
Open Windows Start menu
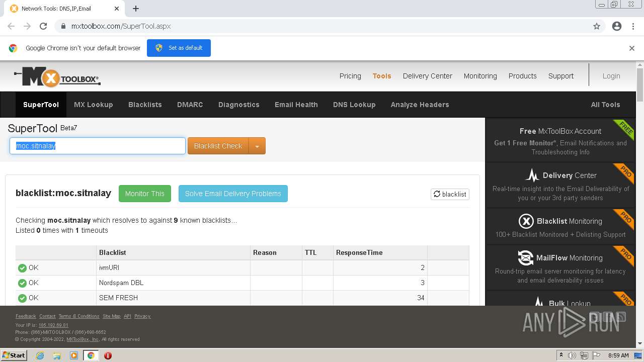(x=14, y=355)
